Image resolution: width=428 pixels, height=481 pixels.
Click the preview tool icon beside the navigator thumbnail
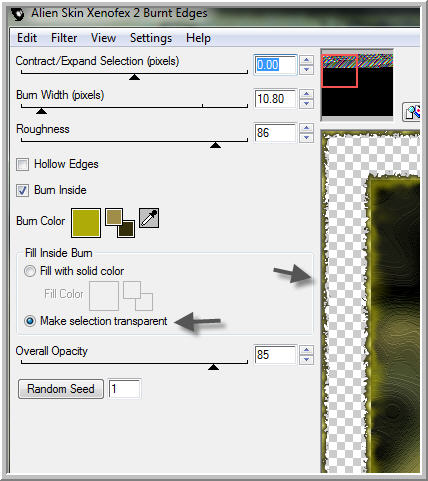point(412,112)
